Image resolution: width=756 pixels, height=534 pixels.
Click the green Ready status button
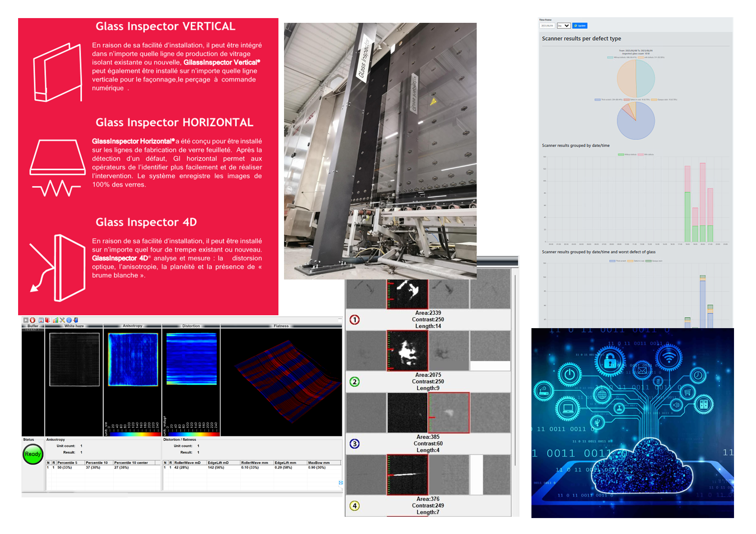33,454
